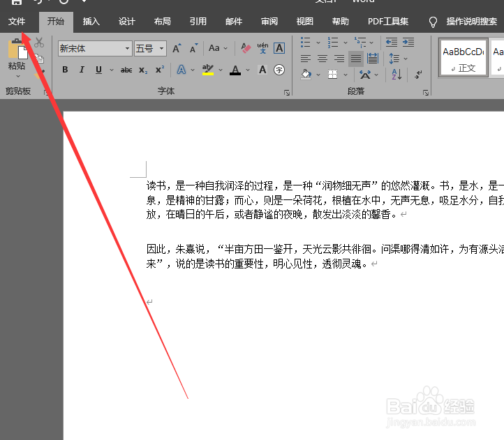Image resolution: width=504 pixels, height=440 pixels.
Task: Open the 引用 ribbon tab
Action: 198,22
